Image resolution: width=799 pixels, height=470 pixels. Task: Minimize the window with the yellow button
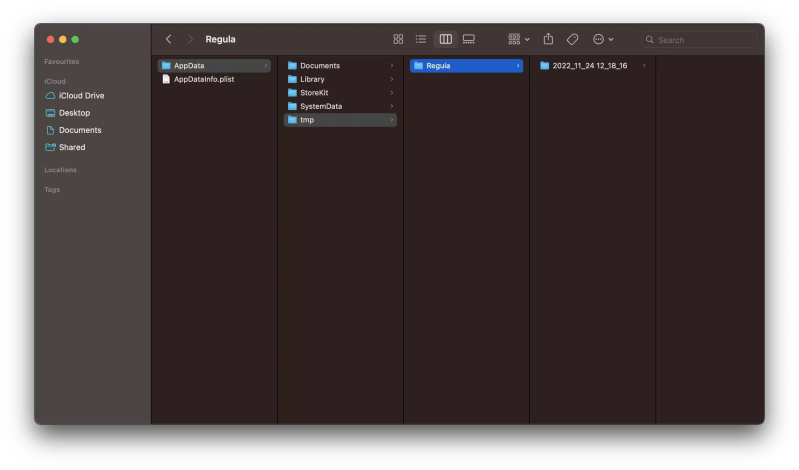click(63, 39)
